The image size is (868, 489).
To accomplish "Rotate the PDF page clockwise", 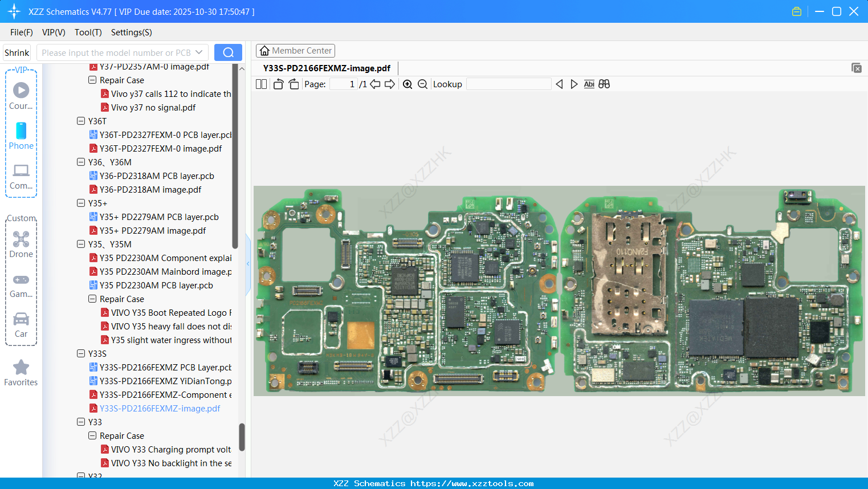I will [293, 83].
